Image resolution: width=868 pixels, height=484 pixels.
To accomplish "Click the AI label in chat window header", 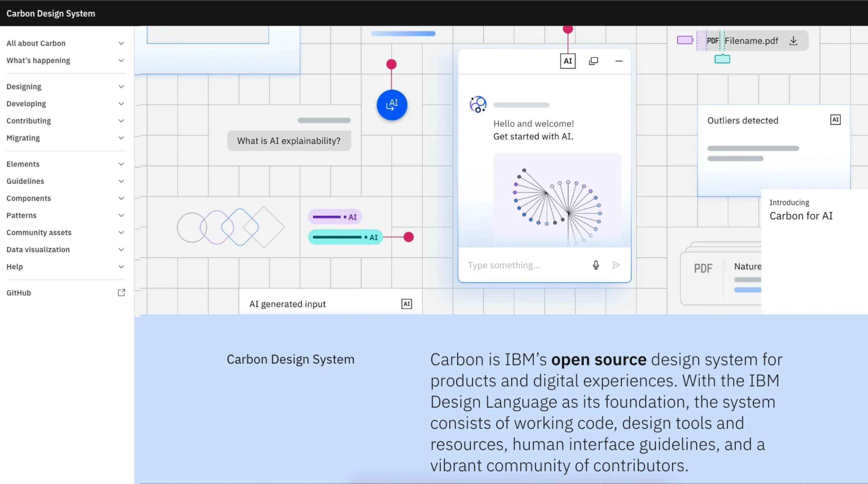I will click(568, 61).
